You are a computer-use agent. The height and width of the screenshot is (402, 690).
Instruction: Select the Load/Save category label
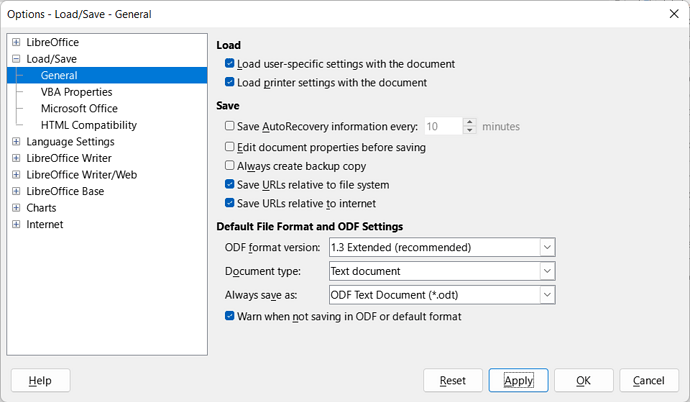click(51, 59)
